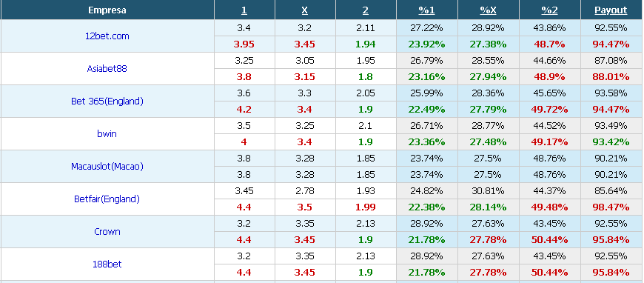Sort by the 1 column header
The width and height of the screenshot is (644, 283).
pyautogui.click(x=244, y=10)
